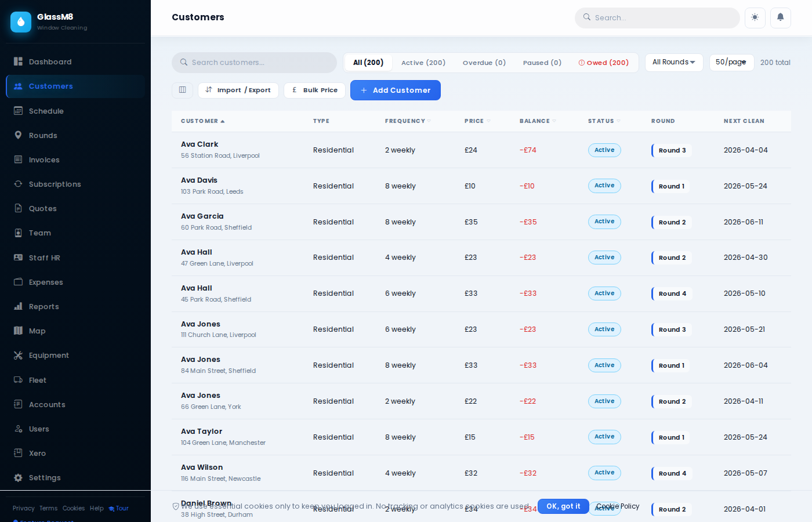812x522 pixels.
Task: Open the All Rounds dropdown
Action: click(x=673, y=62)
